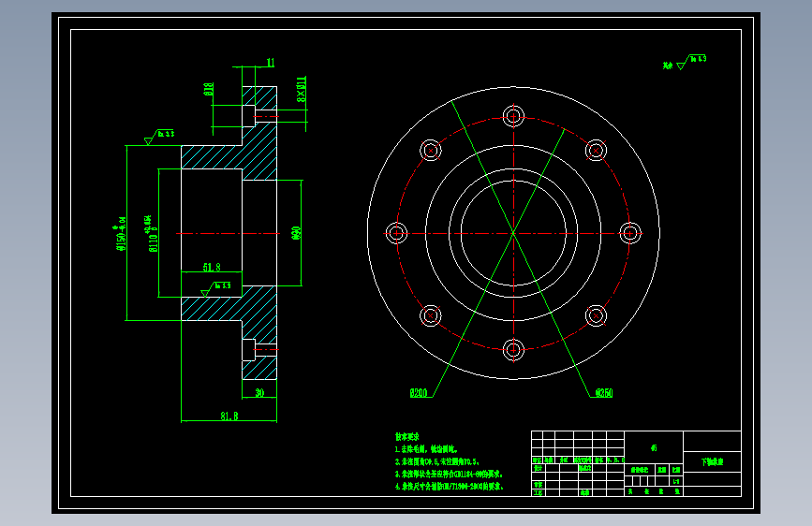Select technical requirement line 1
812x526 pixels.
(426, 449)
